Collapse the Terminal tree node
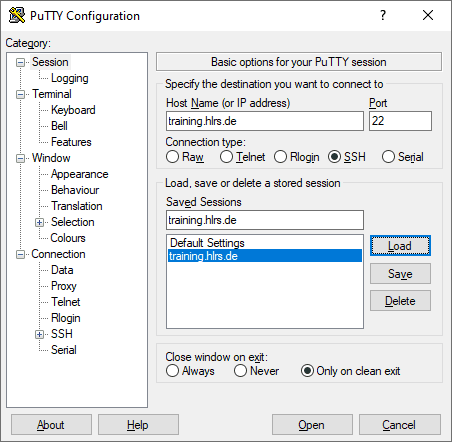 tap(21, 94)
